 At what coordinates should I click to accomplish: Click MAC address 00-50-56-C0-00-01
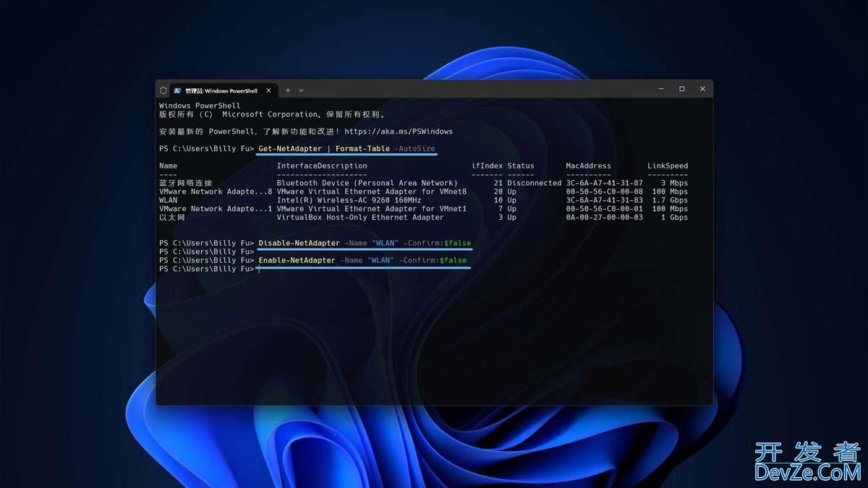click(x=604, y=209)
